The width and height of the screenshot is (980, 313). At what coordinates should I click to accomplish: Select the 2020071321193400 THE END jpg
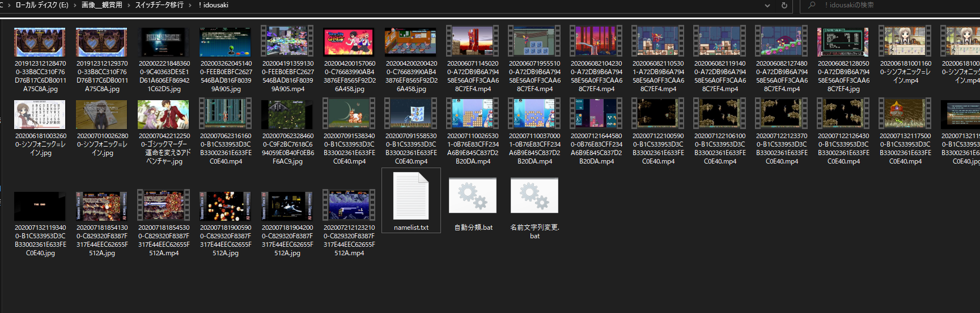[x=40, y=206]
